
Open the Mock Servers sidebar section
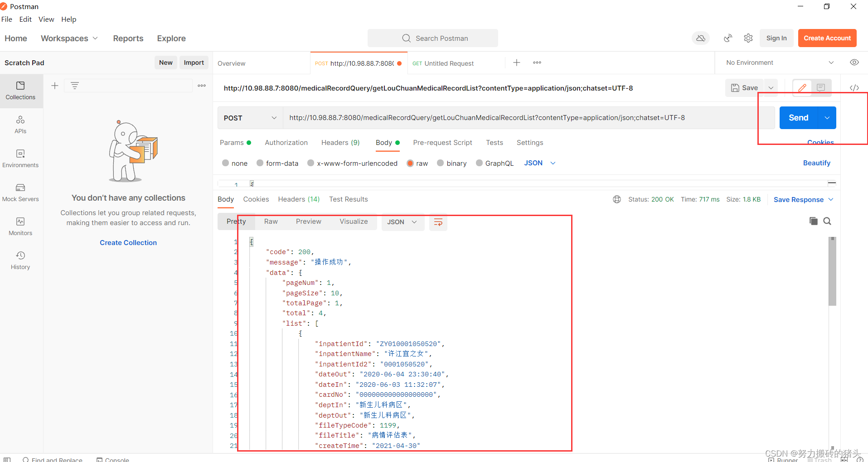[20, 193]
